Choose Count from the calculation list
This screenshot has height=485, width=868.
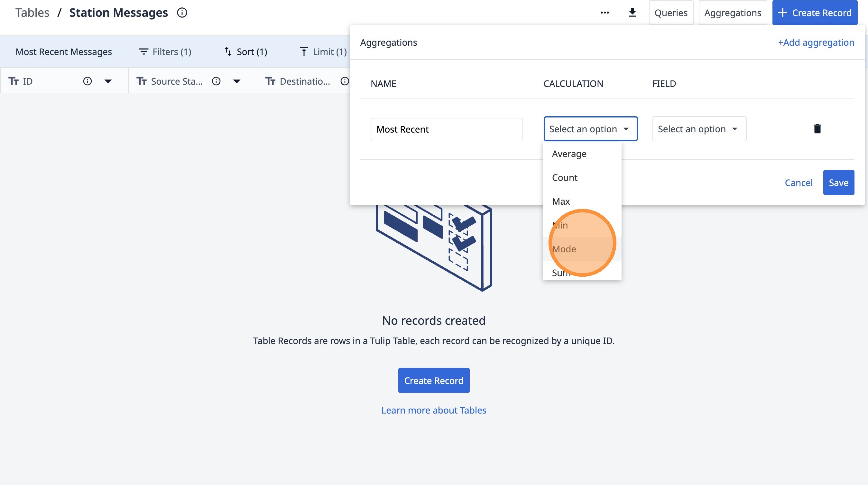(x=565, y=178)
